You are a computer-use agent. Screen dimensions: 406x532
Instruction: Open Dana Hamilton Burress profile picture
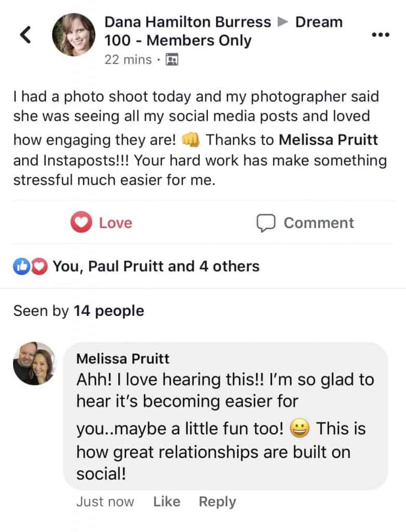(74, 35)
